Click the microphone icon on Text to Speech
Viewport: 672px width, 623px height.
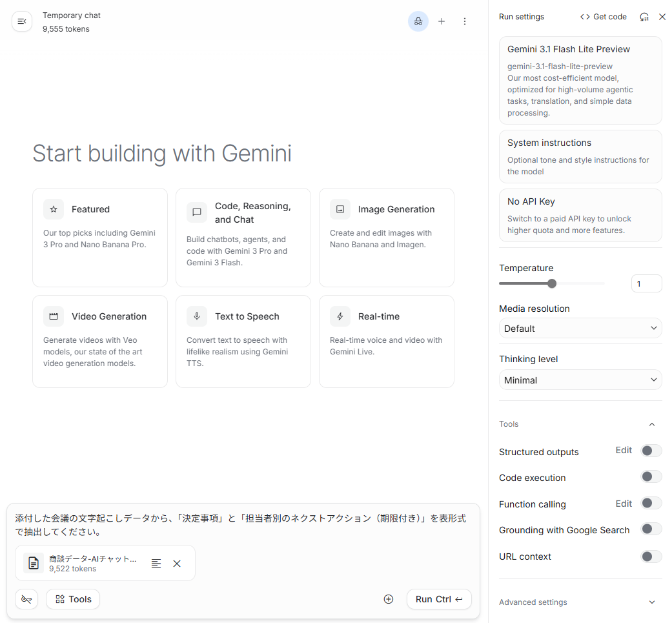[197, 316]
